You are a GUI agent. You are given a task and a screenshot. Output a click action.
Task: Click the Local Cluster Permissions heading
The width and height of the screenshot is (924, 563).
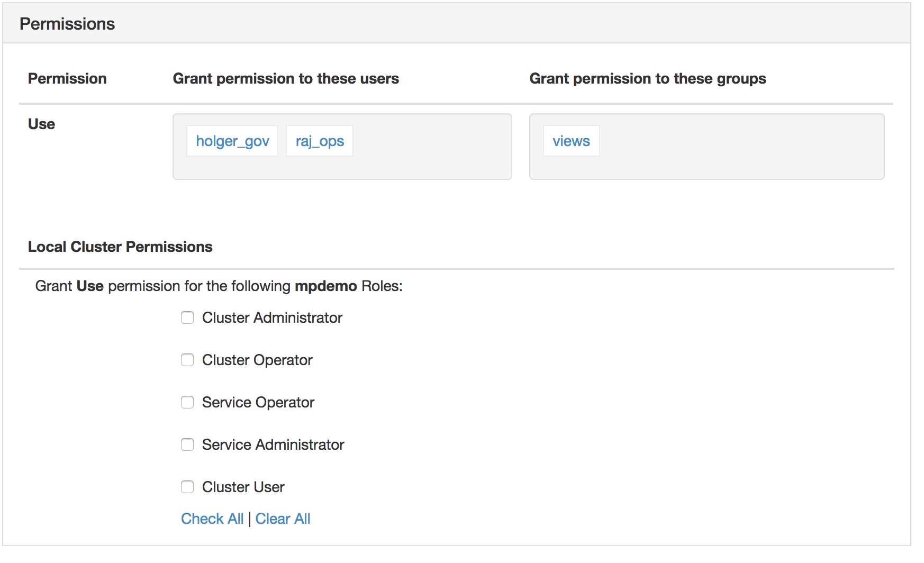[x=120, y=247]
